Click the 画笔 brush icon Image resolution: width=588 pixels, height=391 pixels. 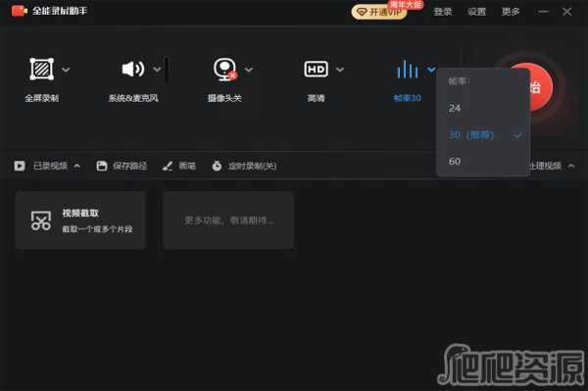[x=168, y=166]
